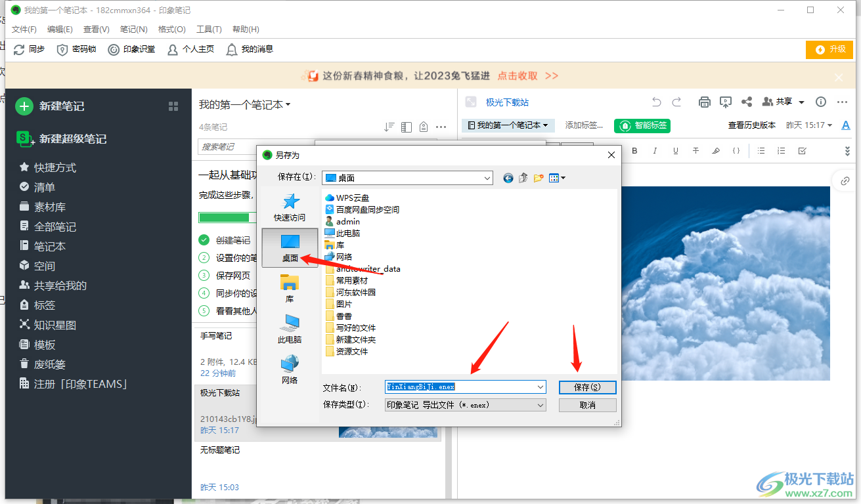Expand 文件名 filename dropdown arrow

[x=541, y=387]
